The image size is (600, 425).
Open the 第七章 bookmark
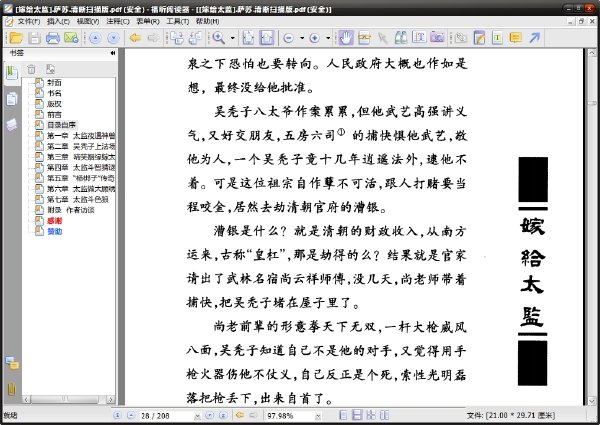tap(78, 199)
